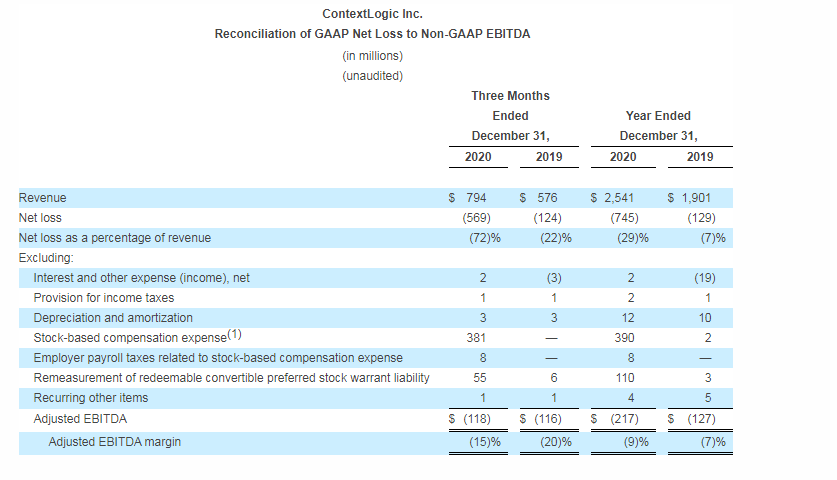The image size is (837, 480).
Task: Click EBITDA margin (15)% cell
Action: [x=485, y=442]
